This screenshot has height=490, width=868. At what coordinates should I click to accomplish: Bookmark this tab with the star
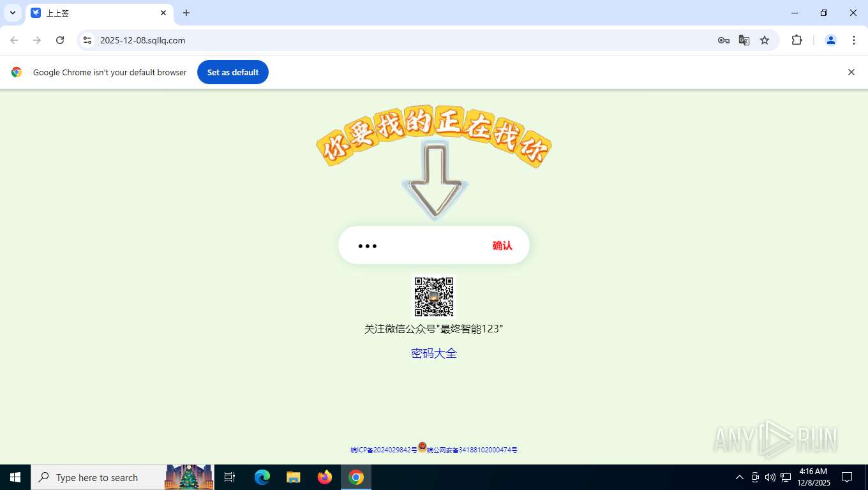765,40
